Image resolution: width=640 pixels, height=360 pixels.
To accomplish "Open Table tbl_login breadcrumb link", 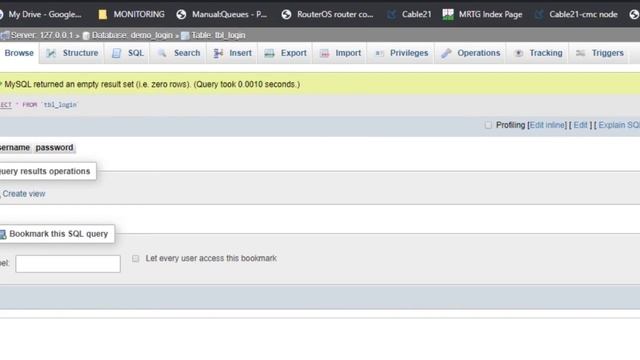I will click(x=218, y=36).
